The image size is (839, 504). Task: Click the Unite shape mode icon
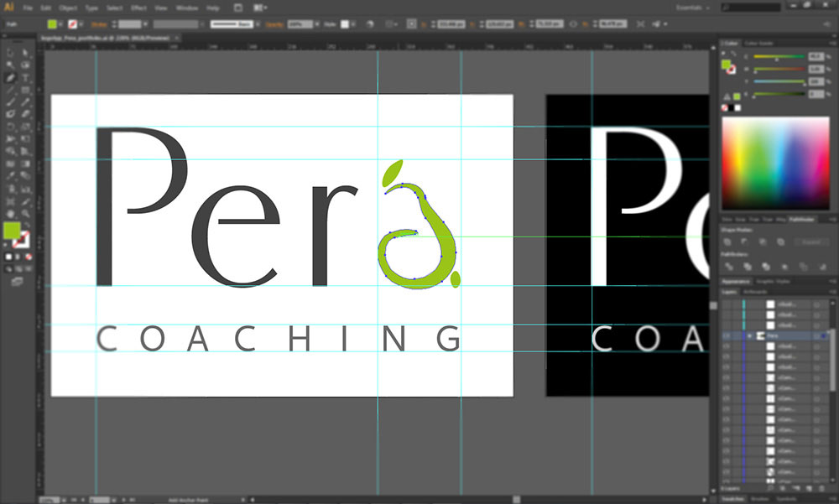[727, 242]
